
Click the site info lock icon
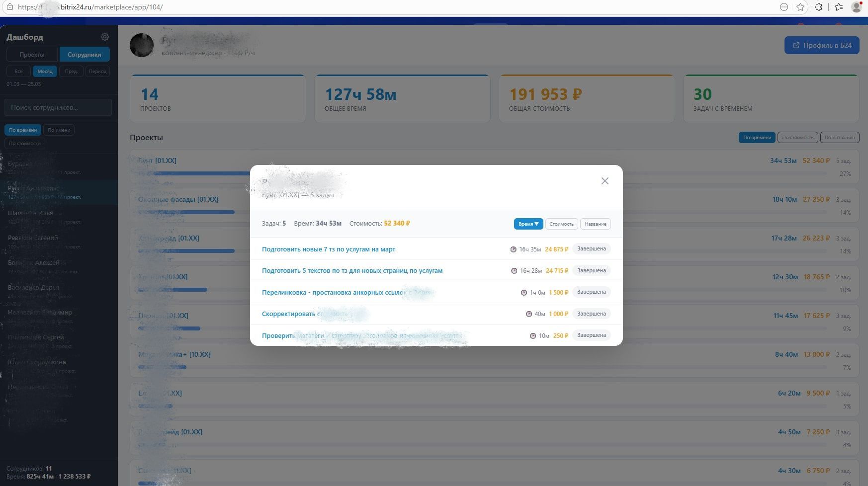pos(9,7)
